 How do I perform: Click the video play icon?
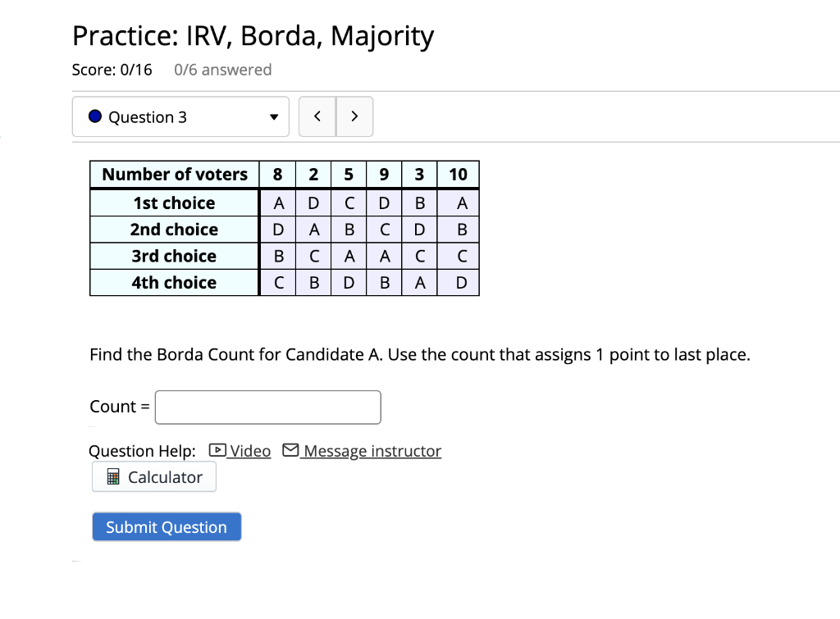click(217, 450)
